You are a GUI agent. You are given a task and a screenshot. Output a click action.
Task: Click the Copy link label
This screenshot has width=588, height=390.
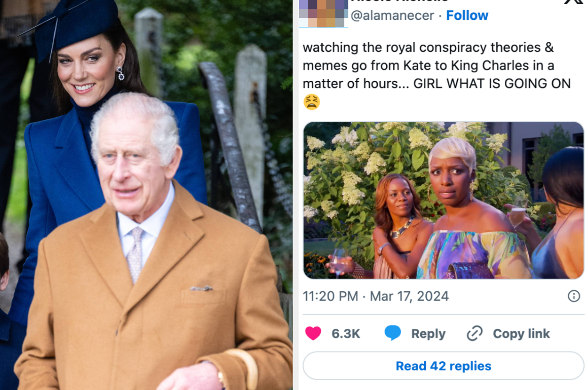tap(521, 334)
